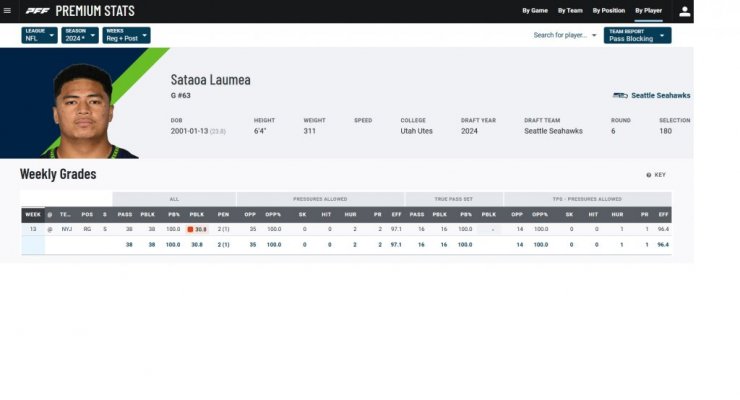740x400 pixels.
Task: Click the draft selection value 180
Action: click(x=665, y=131)
